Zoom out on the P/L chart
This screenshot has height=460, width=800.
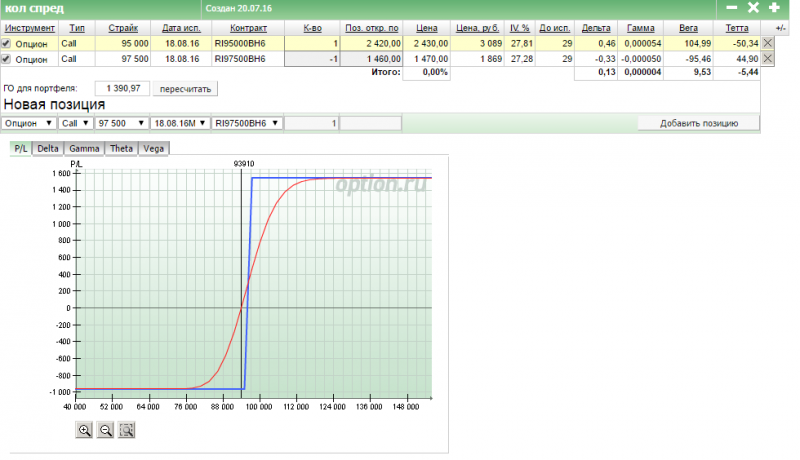(x=105, y=430)
